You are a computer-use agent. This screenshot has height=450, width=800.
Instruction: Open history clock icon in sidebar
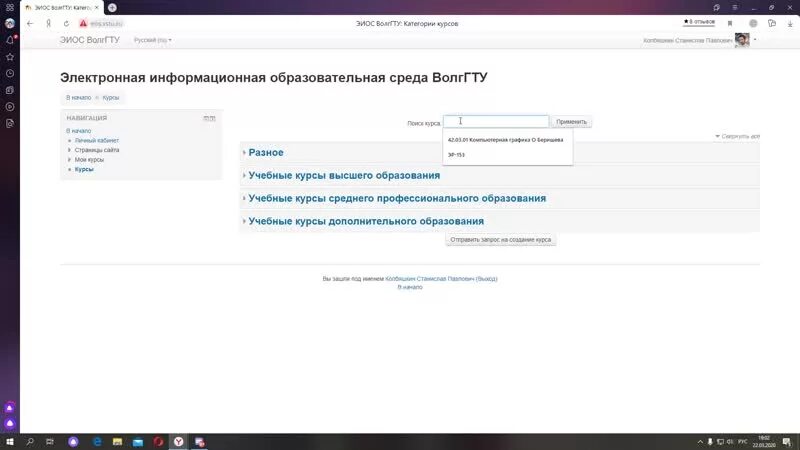[10, 73]
